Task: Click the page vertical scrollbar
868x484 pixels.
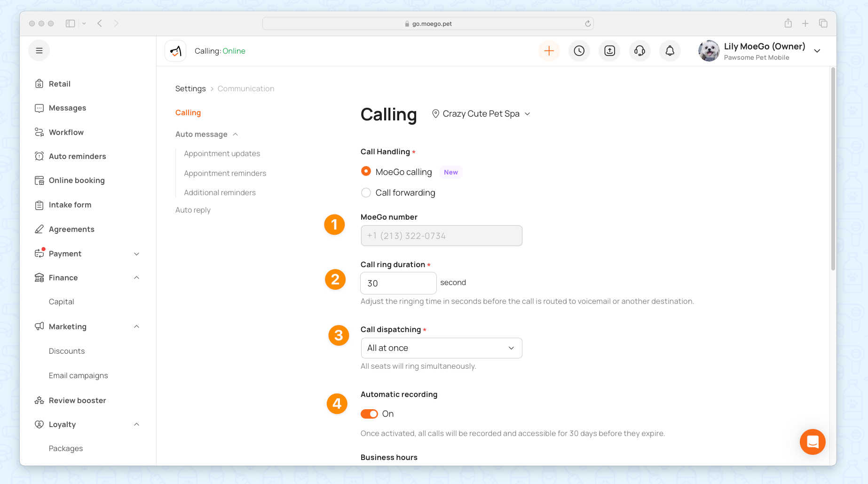Action: (x=833, y=169)
